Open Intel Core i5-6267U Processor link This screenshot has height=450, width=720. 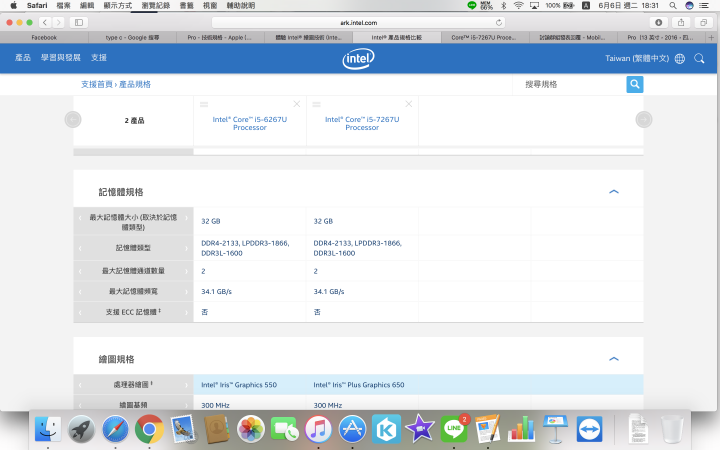(x=250, y=123)
